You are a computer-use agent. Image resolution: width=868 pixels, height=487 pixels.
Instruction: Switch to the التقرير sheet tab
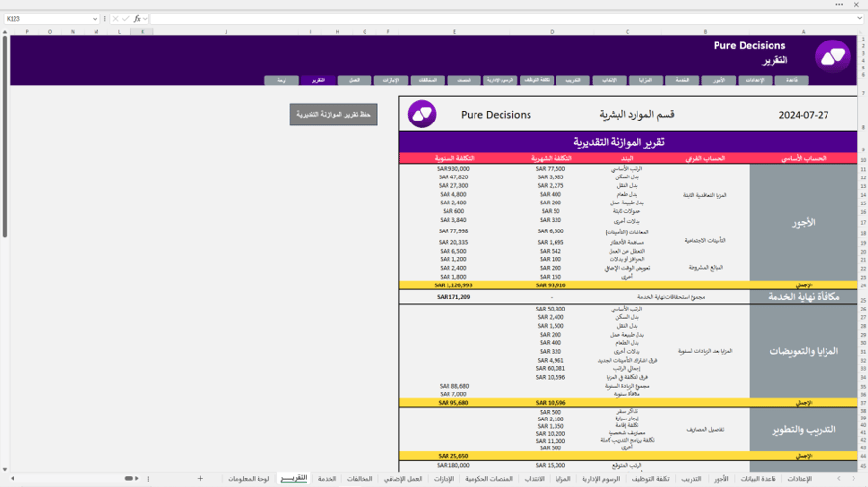[x=293, y=478]
